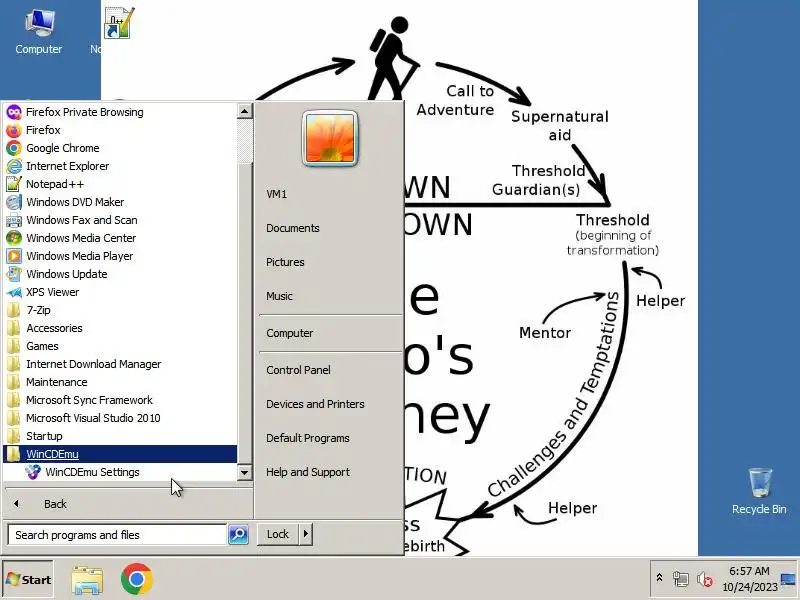
Task: Open Windows Fax and Scan
Action: [x=120, y=220]
